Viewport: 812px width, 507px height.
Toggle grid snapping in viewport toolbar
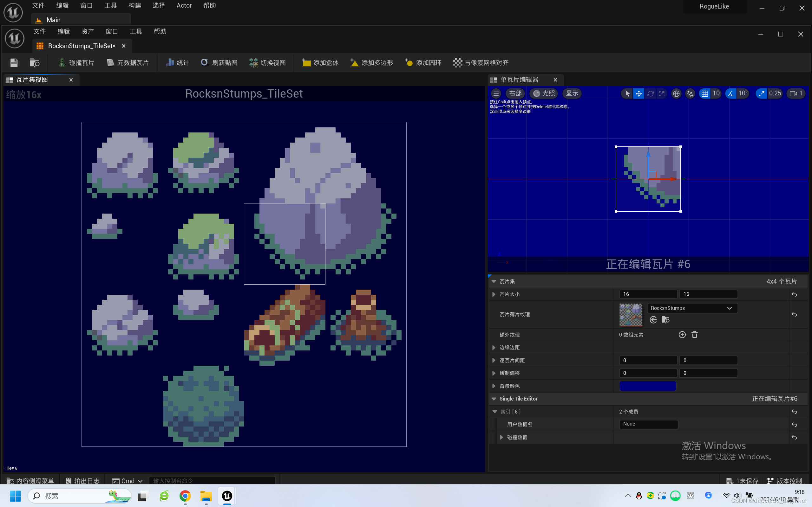(704, 93)
